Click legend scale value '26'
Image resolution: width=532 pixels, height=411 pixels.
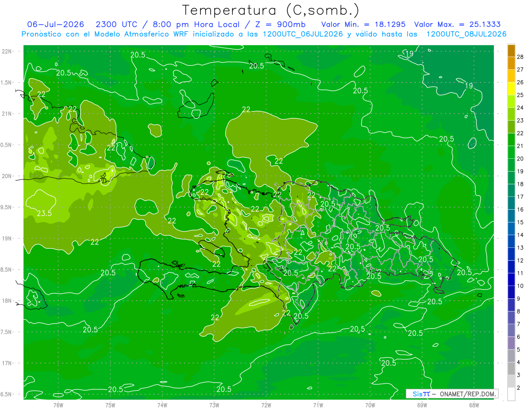[x=520, y=82]
